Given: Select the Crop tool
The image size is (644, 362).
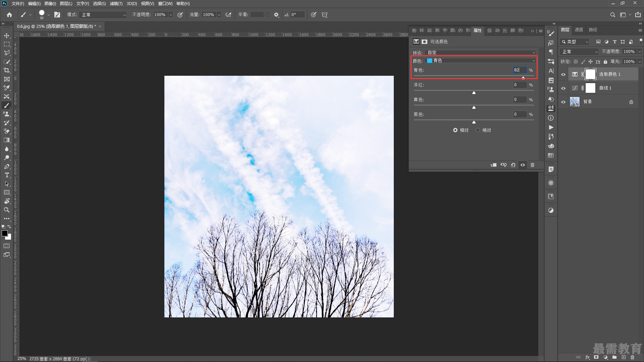Looking at the screenshot, I should coord(7,70).
